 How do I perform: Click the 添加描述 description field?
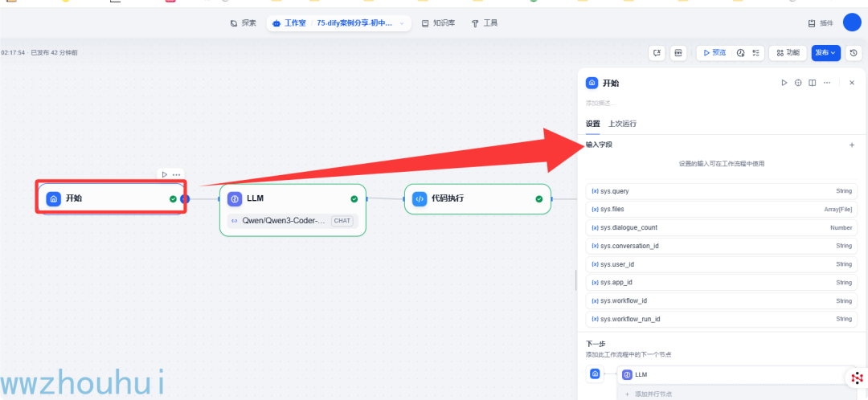tap(600, 103)
